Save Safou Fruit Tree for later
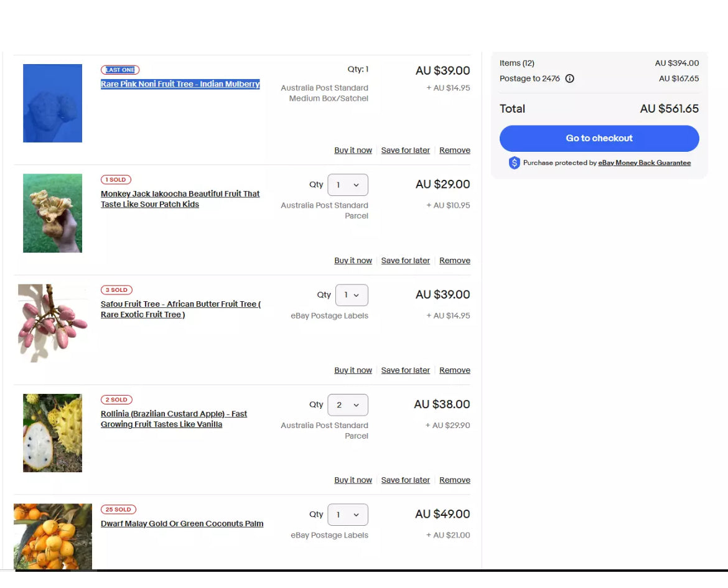 pos(405,370)
